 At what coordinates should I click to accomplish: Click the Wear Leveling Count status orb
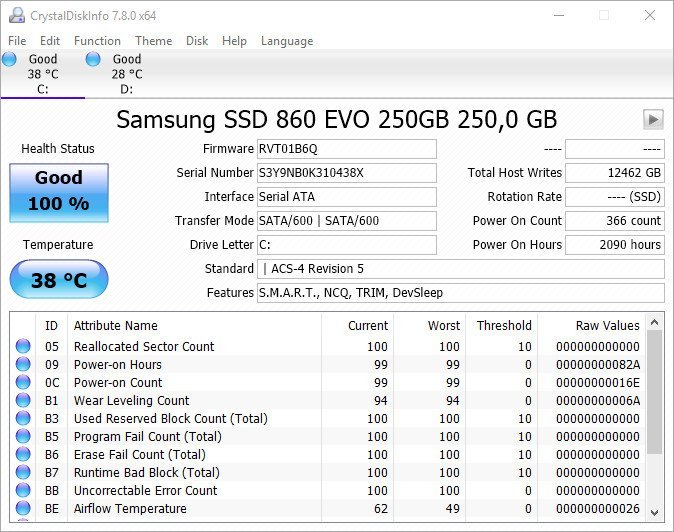pyautogui.click(x=23, y=401)
